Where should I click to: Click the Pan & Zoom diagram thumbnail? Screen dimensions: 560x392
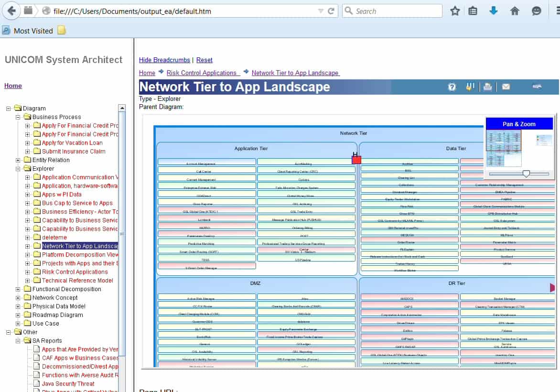coord(504,148)
